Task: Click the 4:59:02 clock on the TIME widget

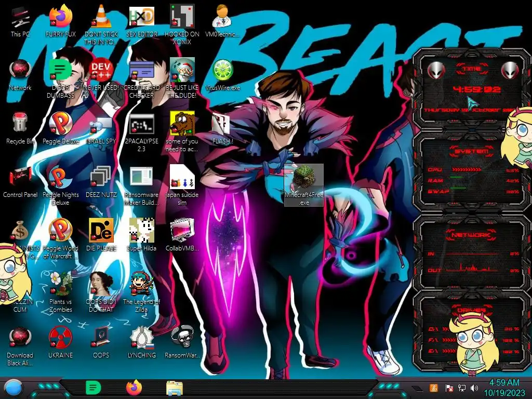Action: [476, 89]
